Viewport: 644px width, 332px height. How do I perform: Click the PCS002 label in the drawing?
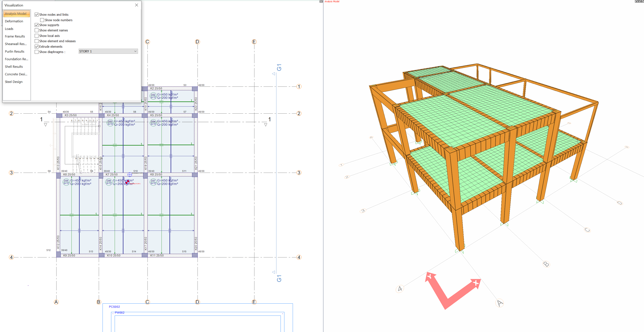114,307
